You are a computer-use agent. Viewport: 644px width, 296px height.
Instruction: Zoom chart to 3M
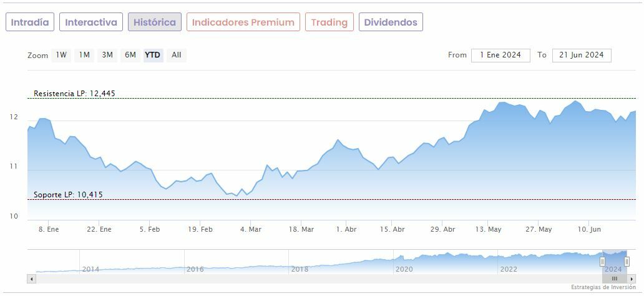click(107, 55)
